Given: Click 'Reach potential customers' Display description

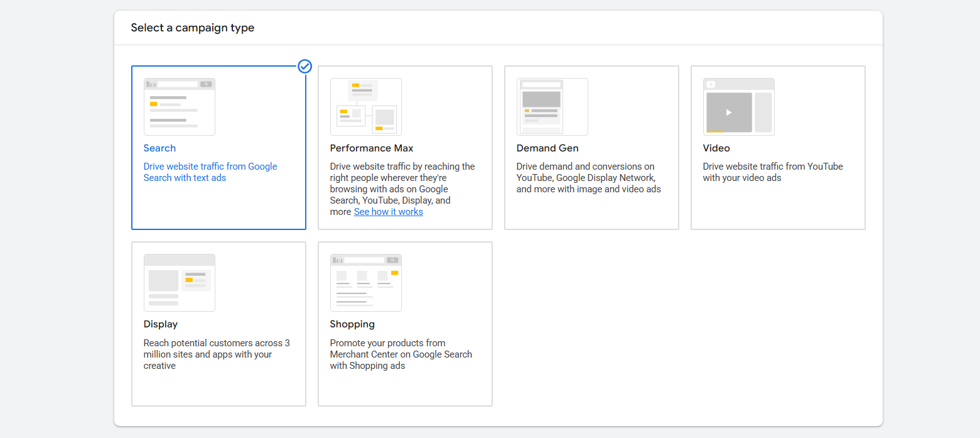Looking at the screenshot, I should tap(217, 354).
